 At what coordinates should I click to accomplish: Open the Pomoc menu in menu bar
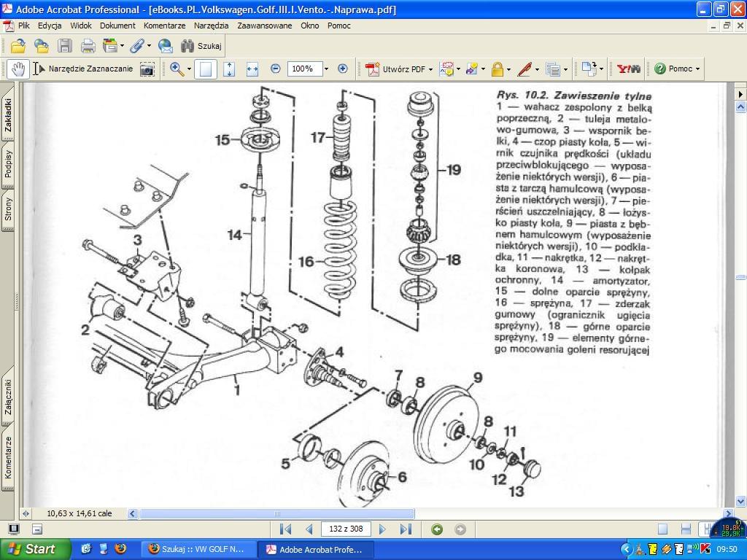(338, 26)
